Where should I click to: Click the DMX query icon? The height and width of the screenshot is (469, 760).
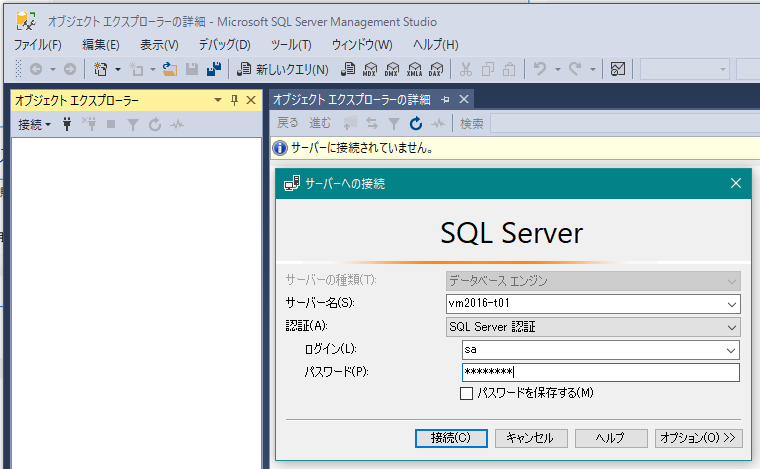392,69
